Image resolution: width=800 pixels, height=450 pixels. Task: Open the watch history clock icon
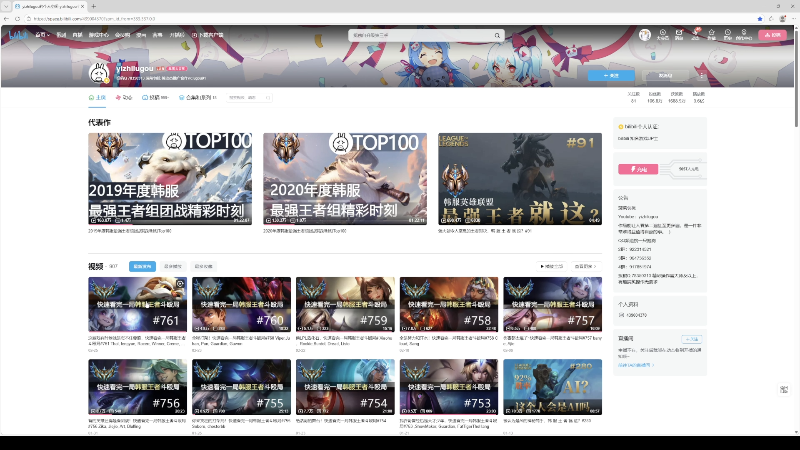click(x=728, y=35)
